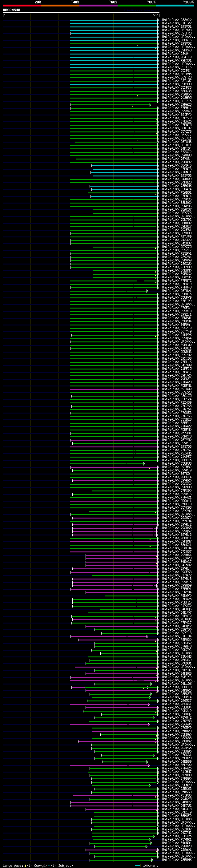Select the UniRef100_C6T7J5 hit
Image resolution: width=197 pixels, height=868 pixels.
tap(177, 101)
